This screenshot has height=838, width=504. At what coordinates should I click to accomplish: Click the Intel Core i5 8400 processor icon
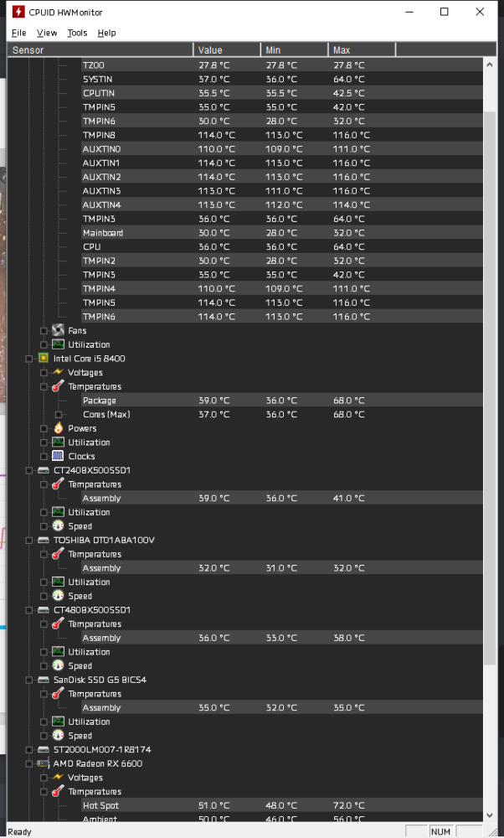point(44,359)
